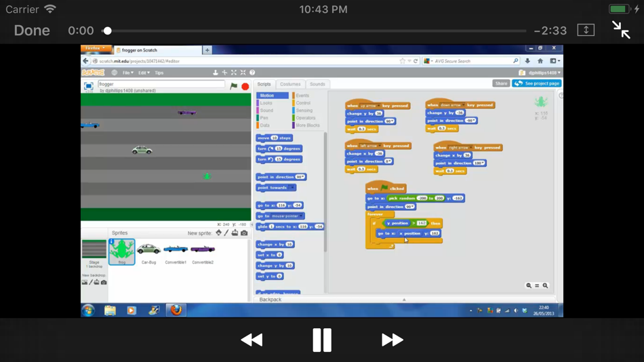Click See project page button
Image resolution: width=644 pixels, height=362 pixels.
(x=537, y=83)
